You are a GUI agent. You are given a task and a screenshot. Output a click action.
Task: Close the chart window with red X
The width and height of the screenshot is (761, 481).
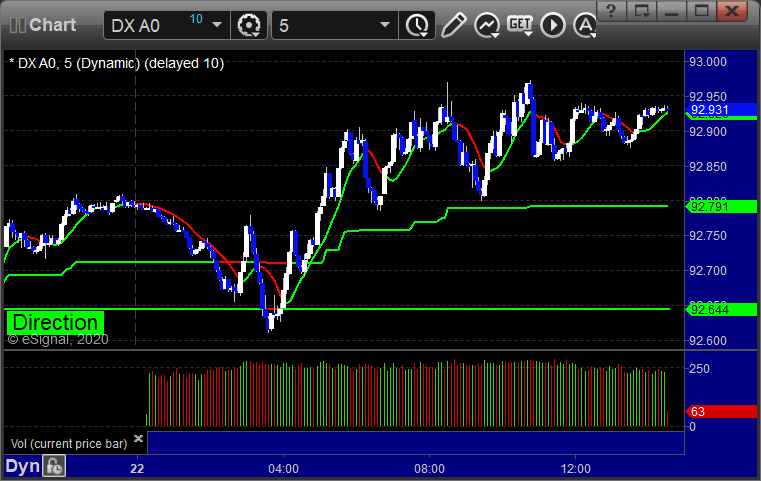click(732, 11)
